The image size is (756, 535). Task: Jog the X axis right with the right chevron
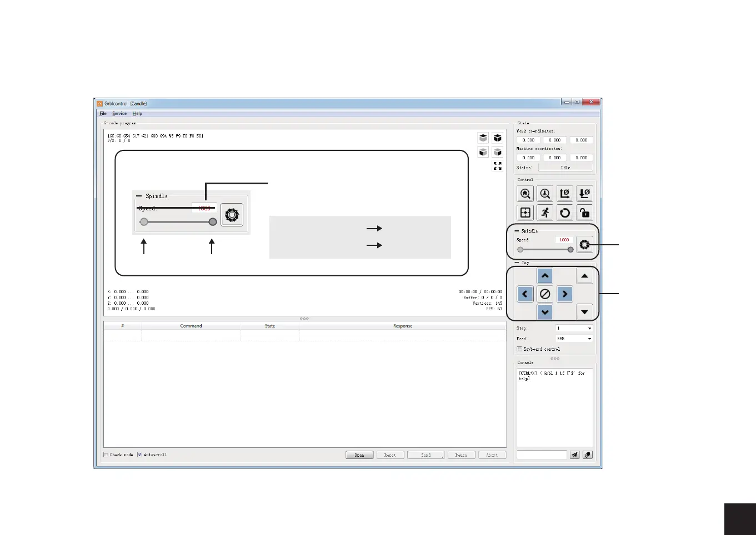coord(565,294)
